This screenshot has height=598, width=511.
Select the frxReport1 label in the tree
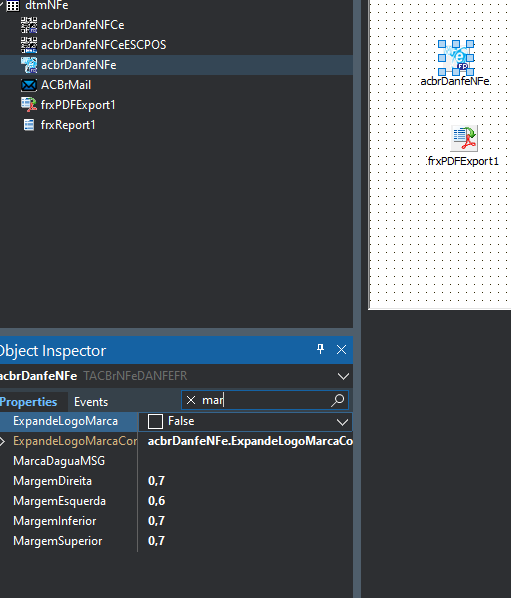pos(68,125)
